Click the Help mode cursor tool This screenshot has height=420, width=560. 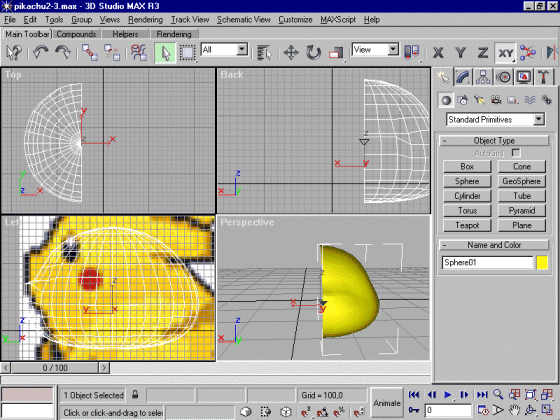coord(14,52)
